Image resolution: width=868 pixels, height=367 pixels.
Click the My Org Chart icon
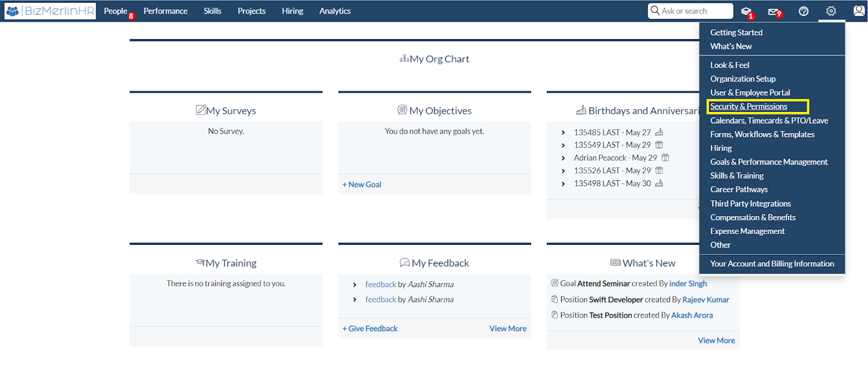point(404,59)
